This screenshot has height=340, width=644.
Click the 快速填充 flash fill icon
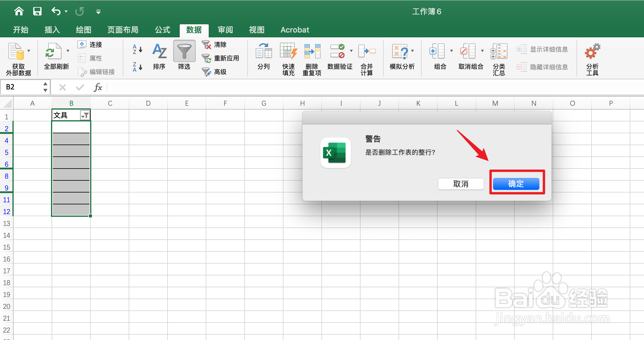tap(288, 52)
